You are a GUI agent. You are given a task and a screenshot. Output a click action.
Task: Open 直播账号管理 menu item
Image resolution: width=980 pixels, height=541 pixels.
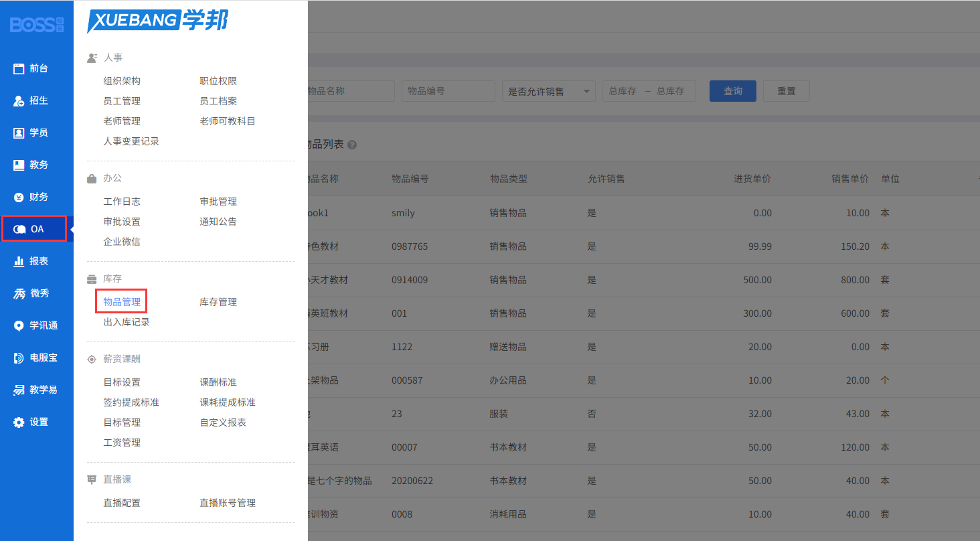(x=228, y=503)
